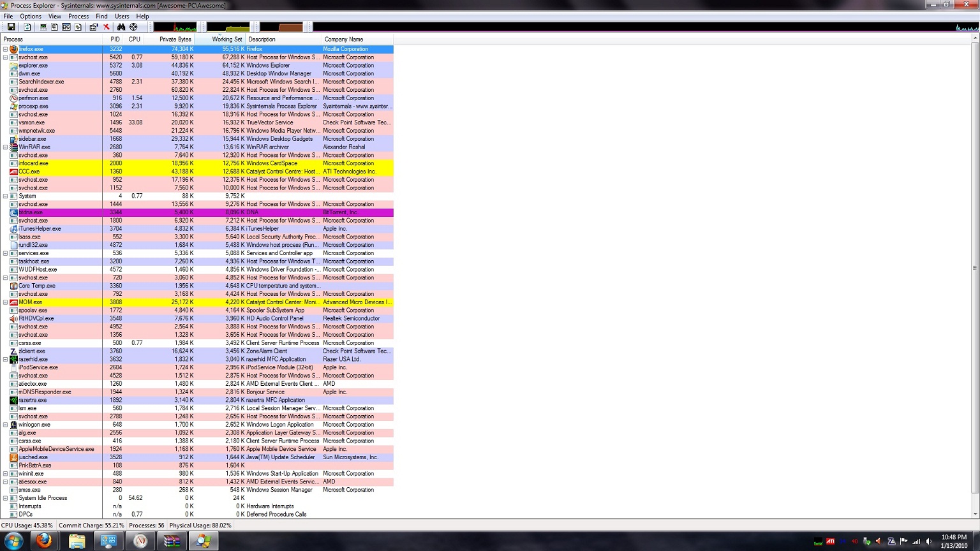Sort by the Working Set column header
Image resolution: width=980 pixels, height=551 pixels.
[220, 40]
